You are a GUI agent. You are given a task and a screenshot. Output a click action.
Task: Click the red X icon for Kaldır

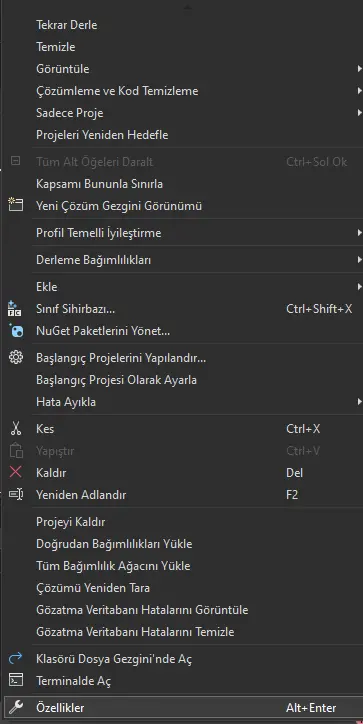(x=16, y=472)
